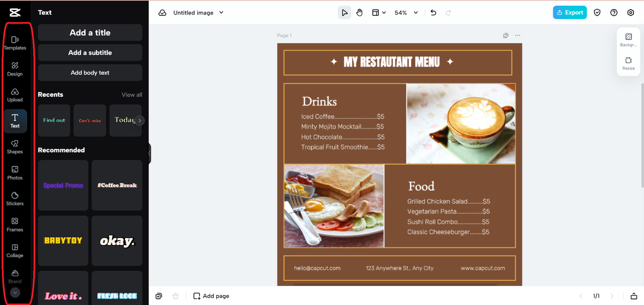Click the delete page trash icon
Image resolution: width=644 pixels, height=305 pixels.
pyautogui.click(x=176, y=296)
